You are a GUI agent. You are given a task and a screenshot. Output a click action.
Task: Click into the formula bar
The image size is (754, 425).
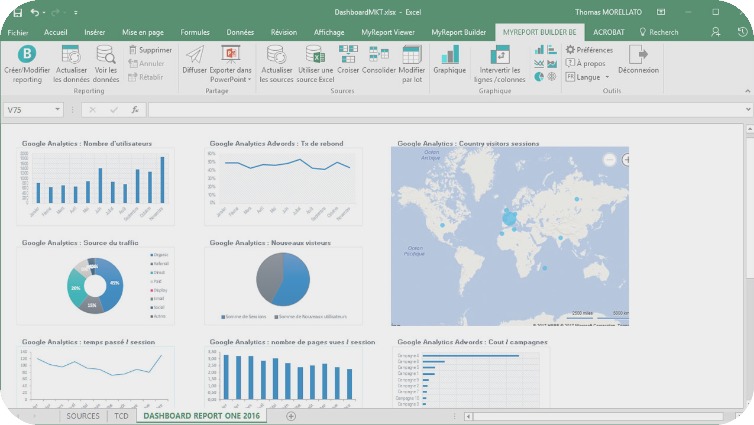coord(445,110)
